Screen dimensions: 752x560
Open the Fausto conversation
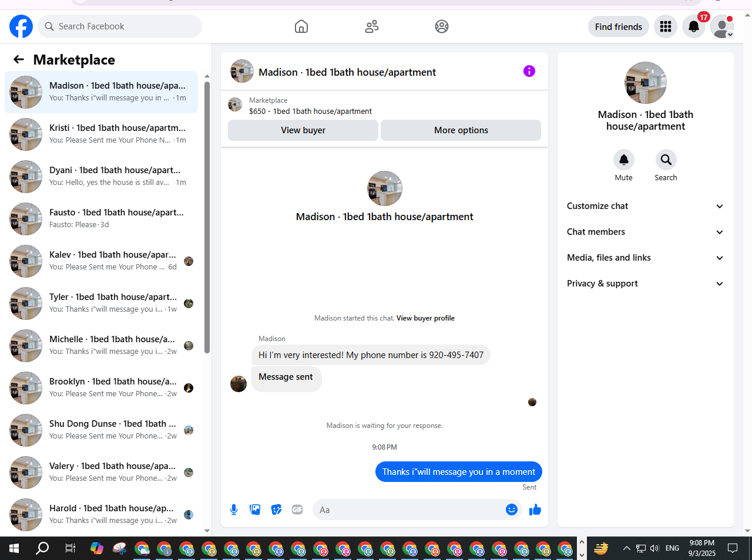pyautogui.click(x=101, y=219)
